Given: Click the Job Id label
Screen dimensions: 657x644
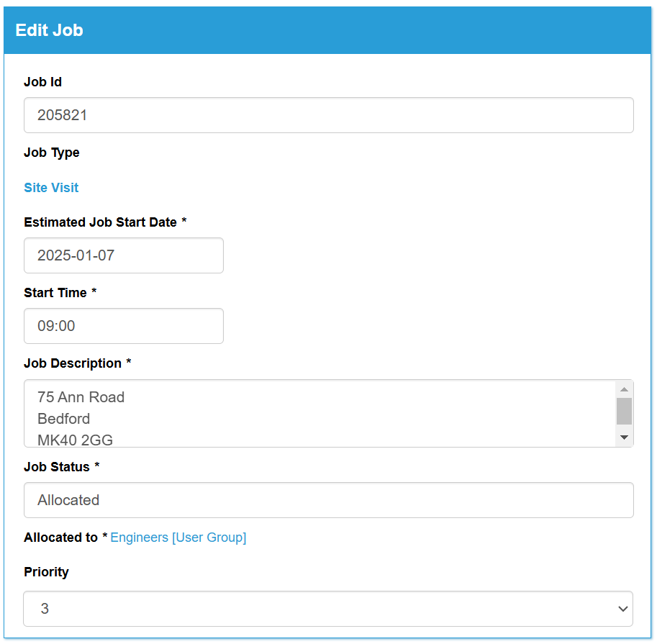Looking at the screenshot, I should (x=42, y=82).
